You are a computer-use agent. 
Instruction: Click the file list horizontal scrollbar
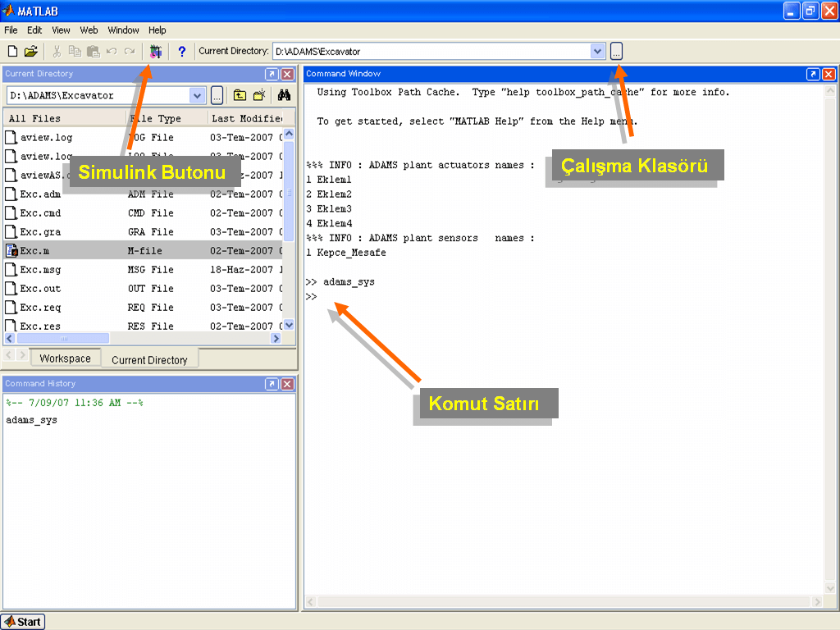click(63, 338)
